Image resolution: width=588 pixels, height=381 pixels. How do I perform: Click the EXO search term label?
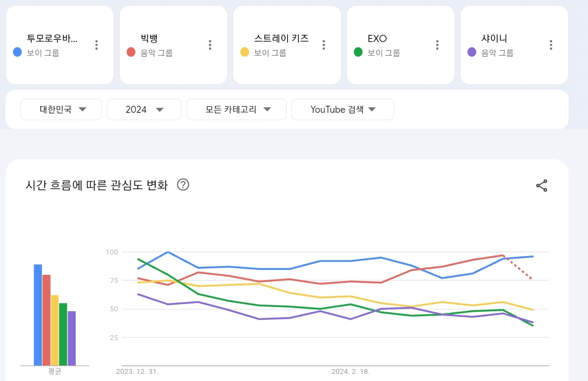[377, 39]
